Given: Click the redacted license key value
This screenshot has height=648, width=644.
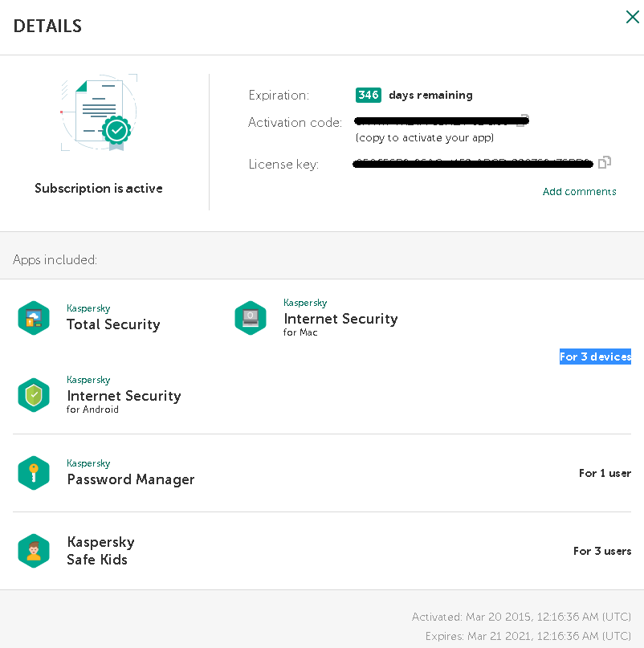Looking at the screenshot, I should [x=473, y=164].
